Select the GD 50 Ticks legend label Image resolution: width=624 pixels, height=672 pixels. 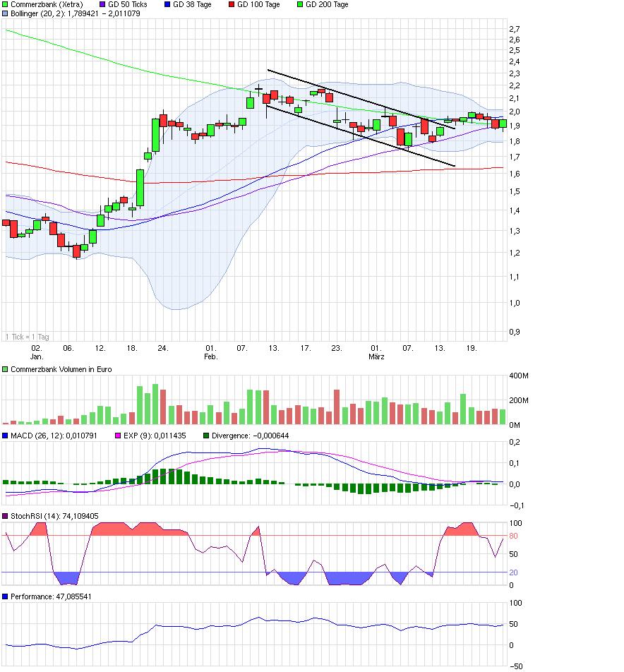(128, 5)
